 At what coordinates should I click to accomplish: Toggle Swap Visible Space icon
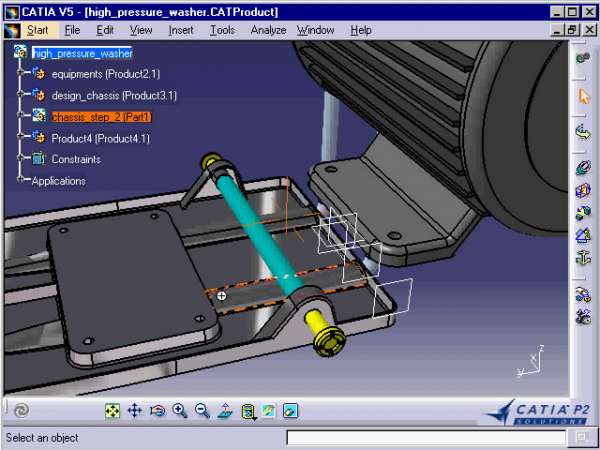(290, 411)
